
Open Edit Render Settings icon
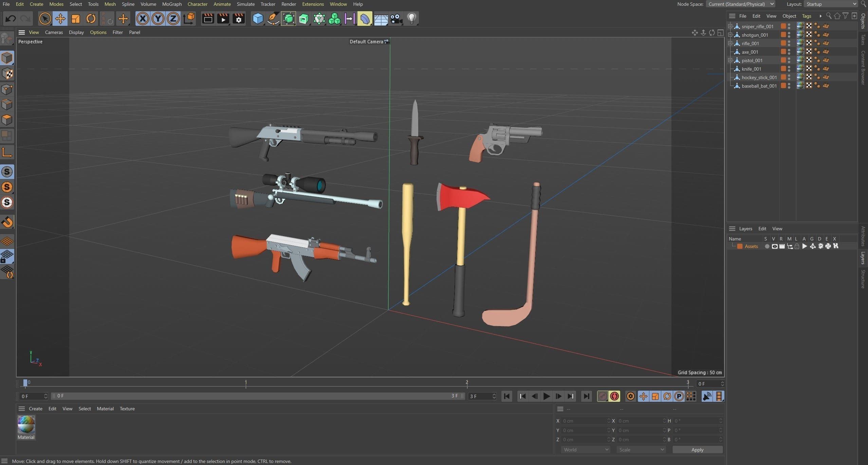239,19
